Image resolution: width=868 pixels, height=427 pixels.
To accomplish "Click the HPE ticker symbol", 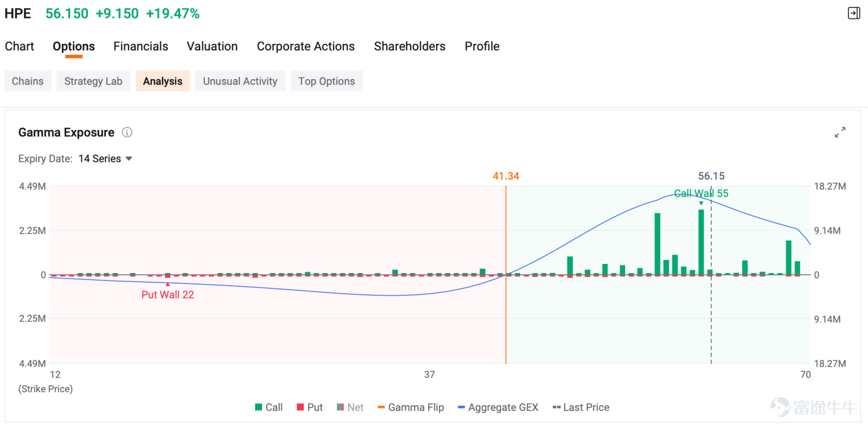I will tap(18, 14).
